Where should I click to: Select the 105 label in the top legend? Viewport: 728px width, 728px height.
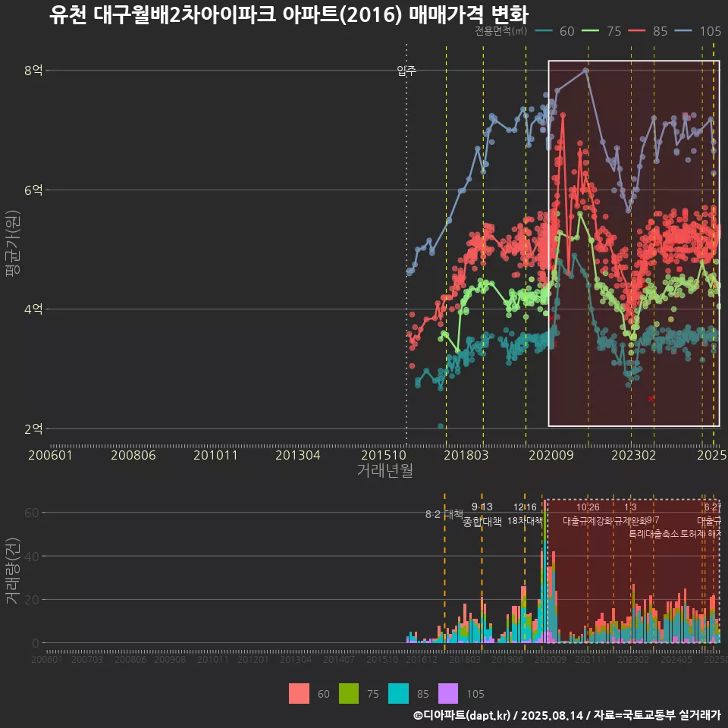(711, 31)
